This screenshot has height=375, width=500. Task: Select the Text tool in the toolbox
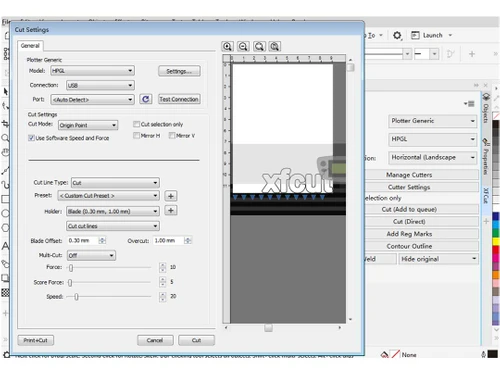click(x=5, y=246)
